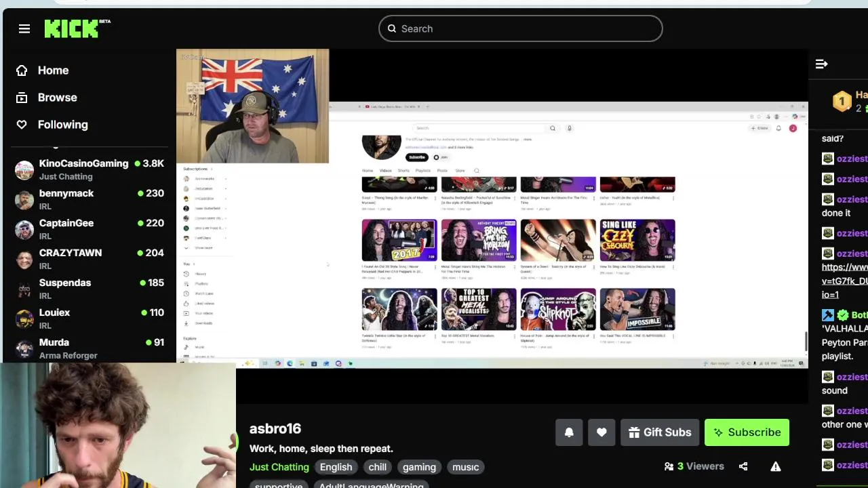Open CRAZYTAWN's channel
Screen dimensions: 868x488
click(x=90, y=259)
